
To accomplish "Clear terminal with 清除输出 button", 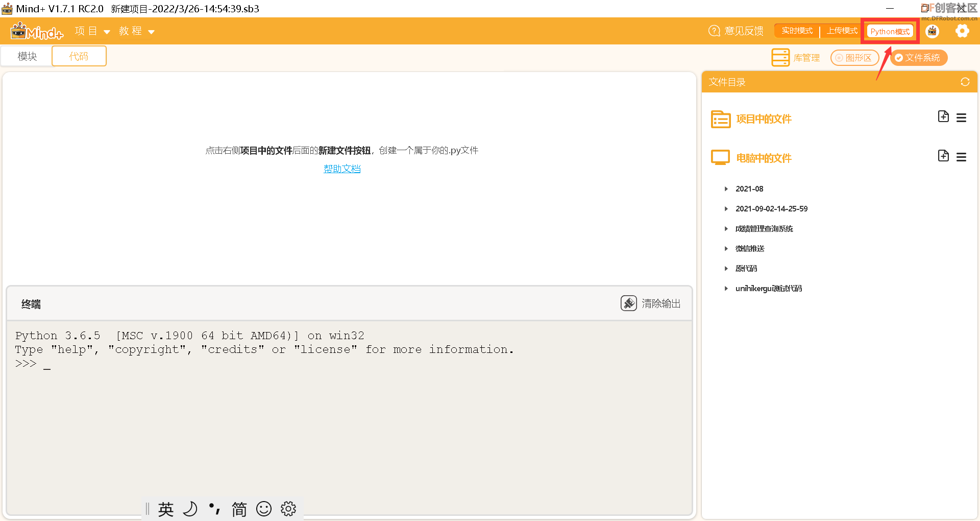I will click(661, 303).
